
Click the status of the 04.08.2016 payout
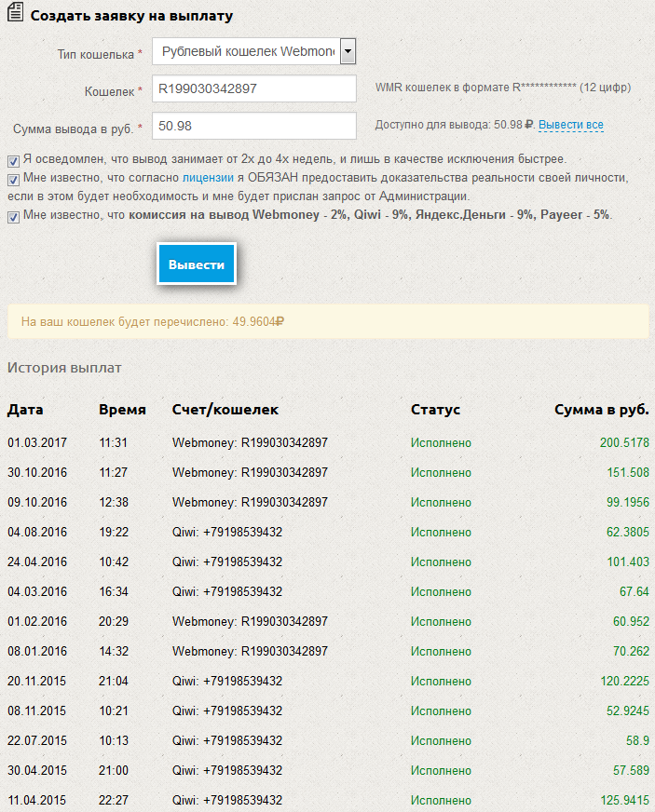pyautogui.click(x=441, y=533)
